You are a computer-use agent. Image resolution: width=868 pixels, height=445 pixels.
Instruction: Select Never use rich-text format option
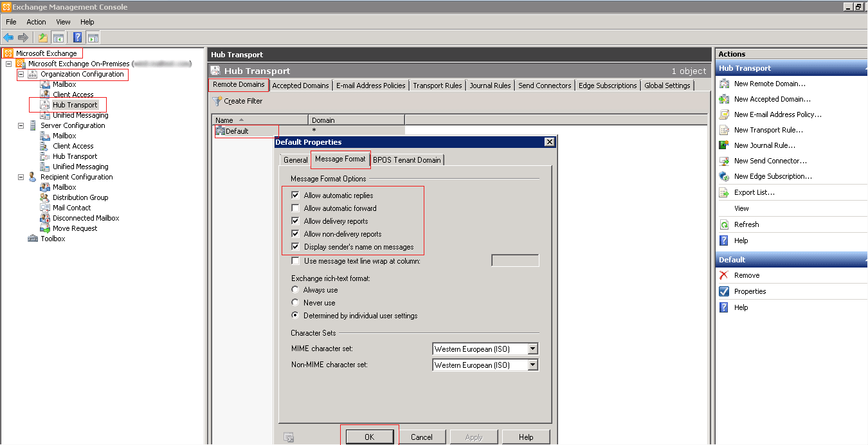click(x=295, y=302)
